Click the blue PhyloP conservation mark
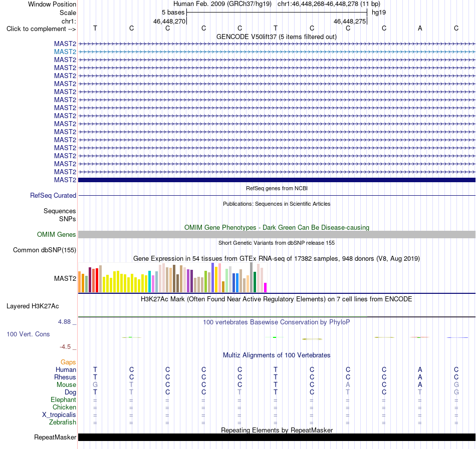The image size is (476, 449). tap(457, 337)
